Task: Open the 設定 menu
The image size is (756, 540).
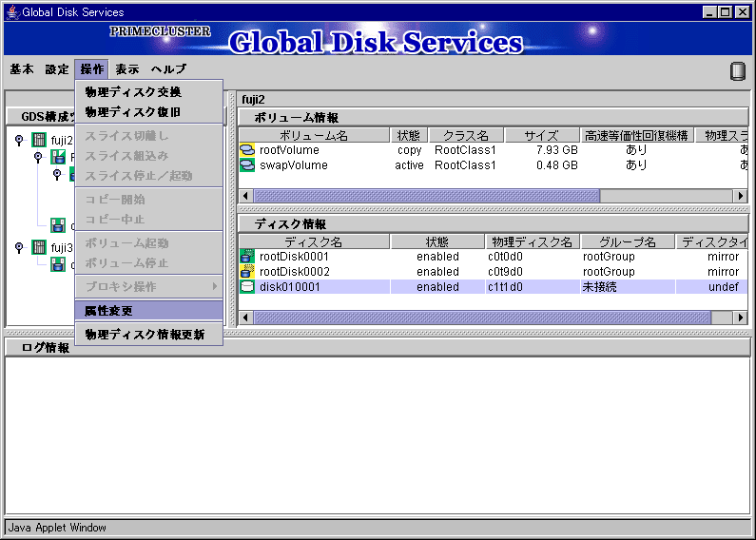Action: click(57, 69)
